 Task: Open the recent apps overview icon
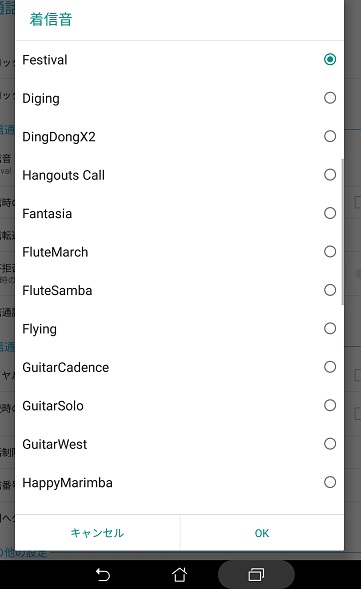tap(256, 574)
